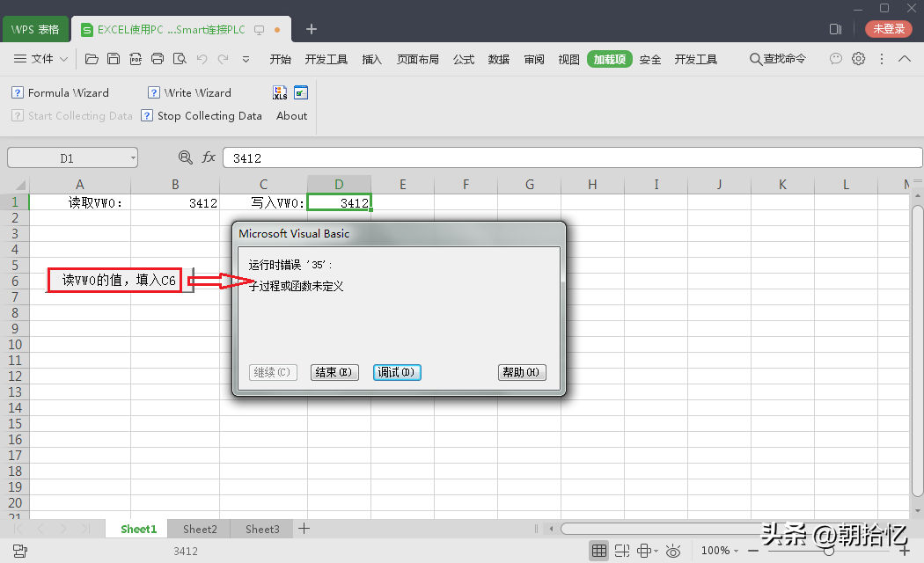This screenshot has width=924, height=563.
Task: Switch to normal grid view mode
Action: (x=599, y=551)
